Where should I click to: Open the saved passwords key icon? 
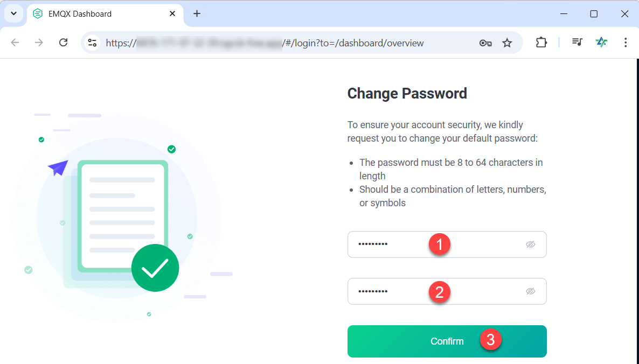pos(485,43)
